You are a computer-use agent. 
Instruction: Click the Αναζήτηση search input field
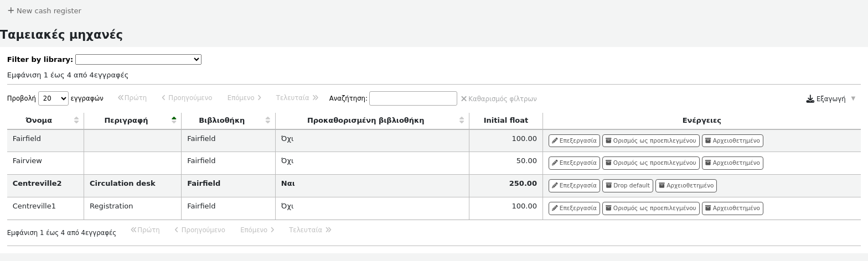coord(412,98)
